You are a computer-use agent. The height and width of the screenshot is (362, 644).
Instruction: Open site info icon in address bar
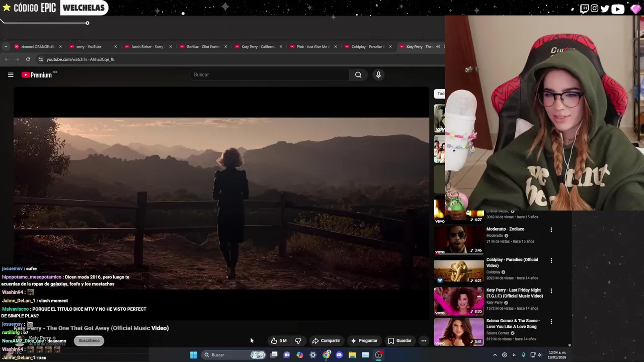(40, 59)
